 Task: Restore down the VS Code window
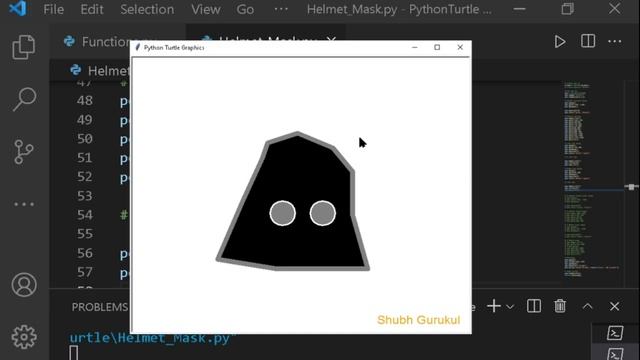[567, 9]
